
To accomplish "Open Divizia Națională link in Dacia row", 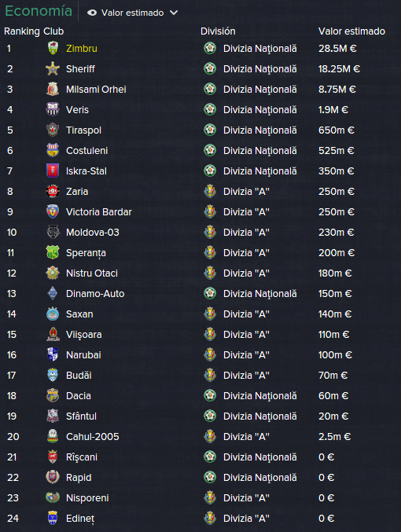I will (259, 396).
